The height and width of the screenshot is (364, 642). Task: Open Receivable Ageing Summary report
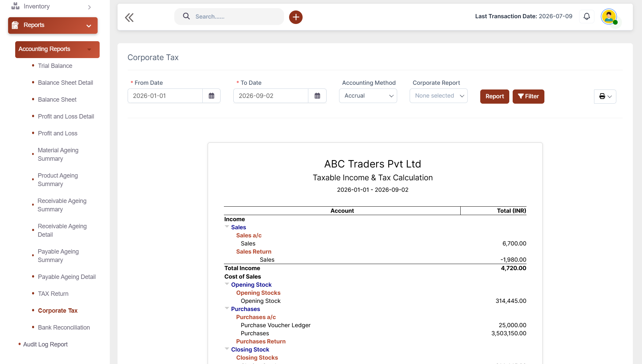(62, 205)
